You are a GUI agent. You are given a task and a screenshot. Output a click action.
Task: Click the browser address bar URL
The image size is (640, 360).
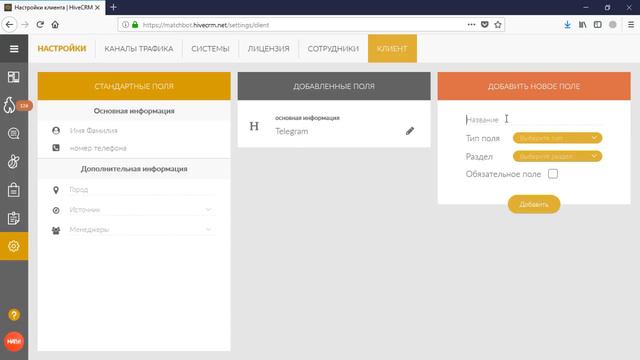(x=206, y=25)
